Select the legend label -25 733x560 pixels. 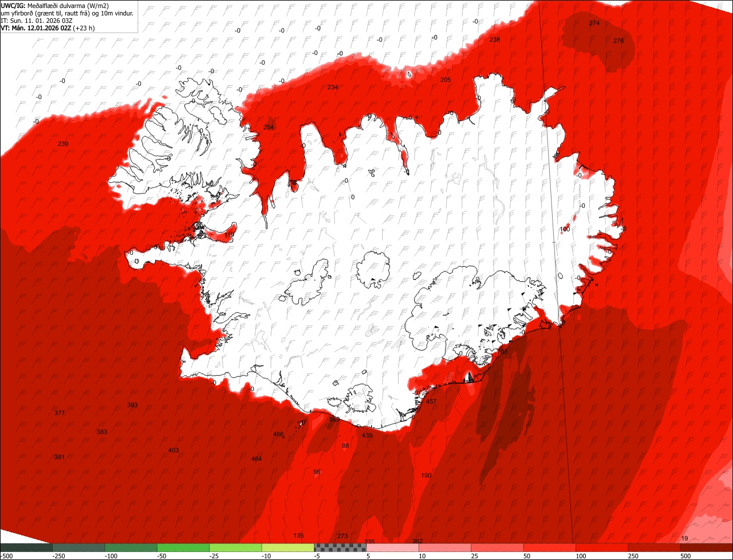[214, 556]
